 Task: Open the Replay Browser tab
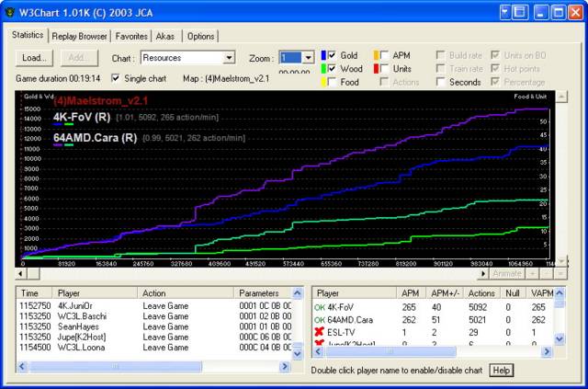click(x=80, y=37)
